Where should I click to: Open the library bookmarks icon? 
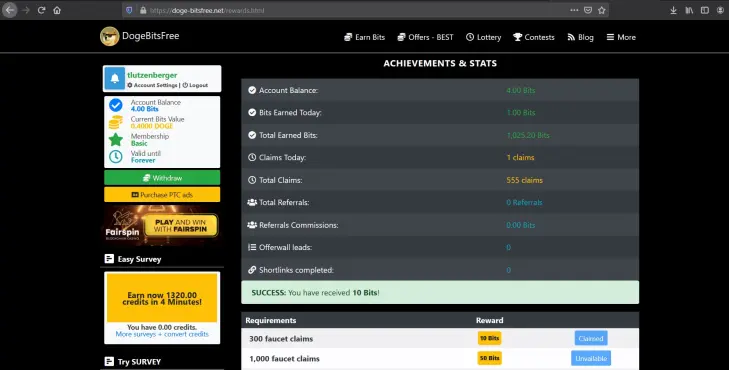[x=689, y=10]
